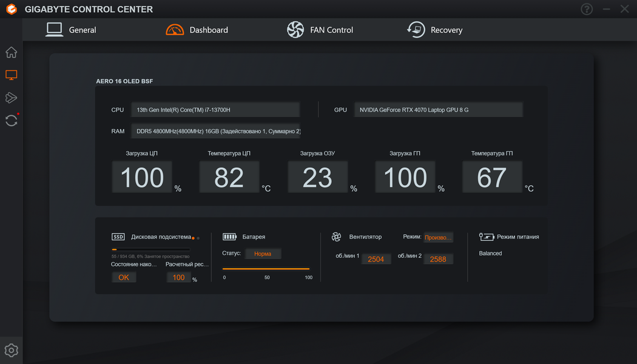Select the monitor icon in sidebar
Viewport: 637px width, 364px height.
tap(12, 75)
